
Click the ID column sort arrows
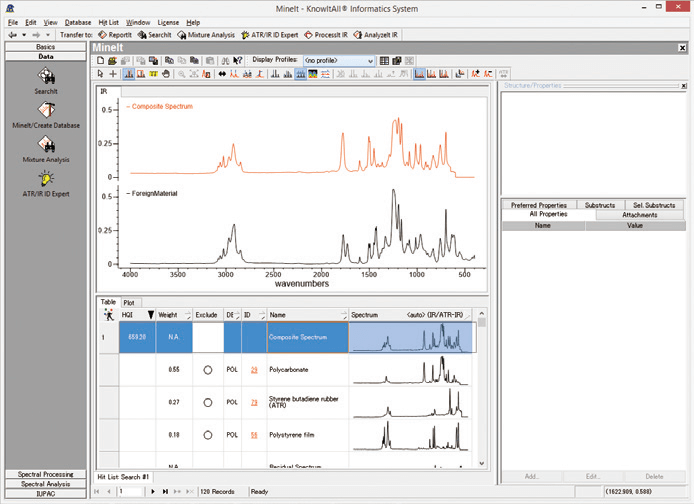pos(262,315)
